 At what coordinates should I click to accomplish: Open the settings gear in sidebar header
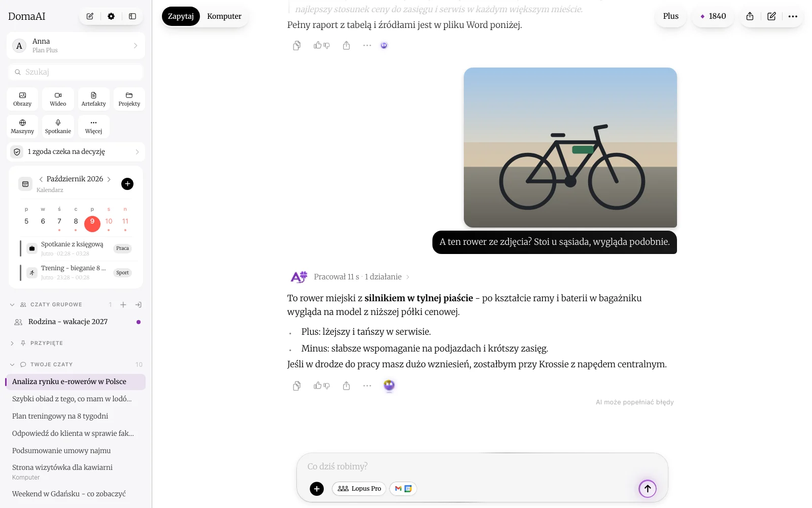click(111, 16)
